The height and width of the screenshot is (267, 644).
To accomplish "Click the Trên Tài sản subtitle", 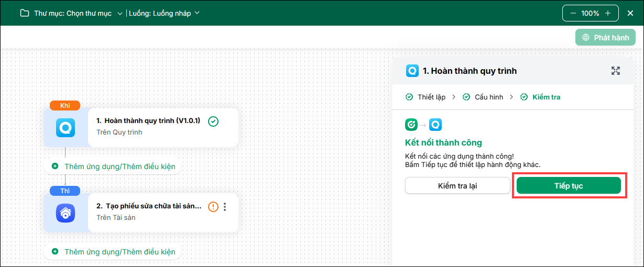I will click(116, 217).
